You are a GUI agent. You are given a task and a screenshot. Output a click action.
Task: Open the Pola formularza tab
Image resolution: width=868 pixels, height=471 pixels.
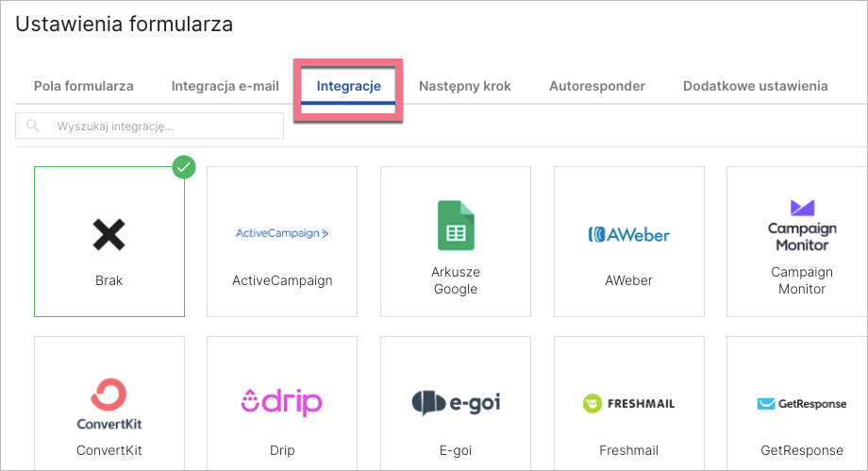pyautogui.click(x=84, y=86)
